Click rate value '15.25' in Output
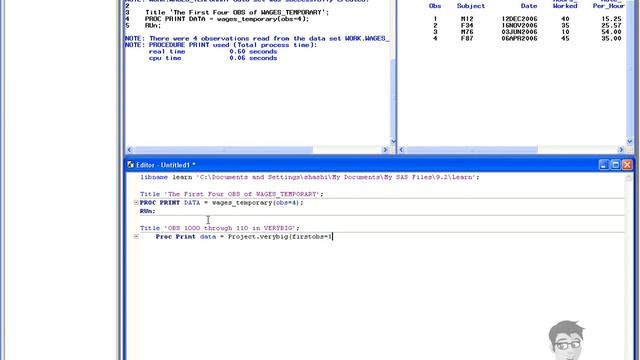The height and width of the screenshot is (360, 640). tap(611, 19)
